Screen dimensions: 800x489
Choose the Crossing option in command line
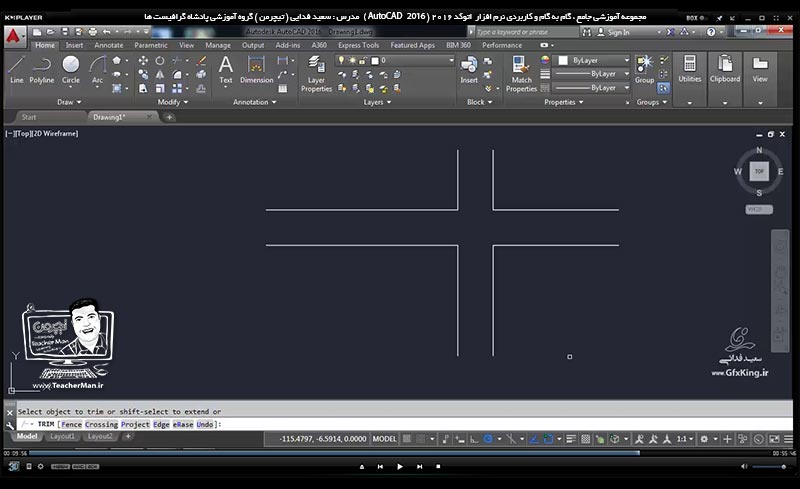pos(101,424)
